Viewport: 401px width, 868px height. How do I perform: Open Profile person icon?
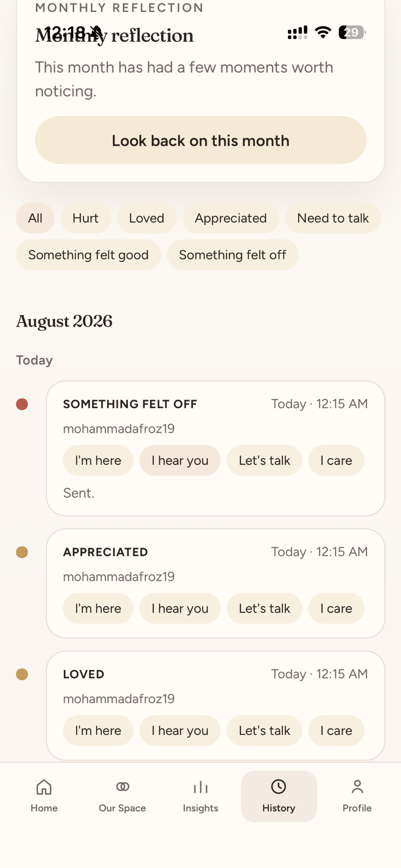coord(357,787)
